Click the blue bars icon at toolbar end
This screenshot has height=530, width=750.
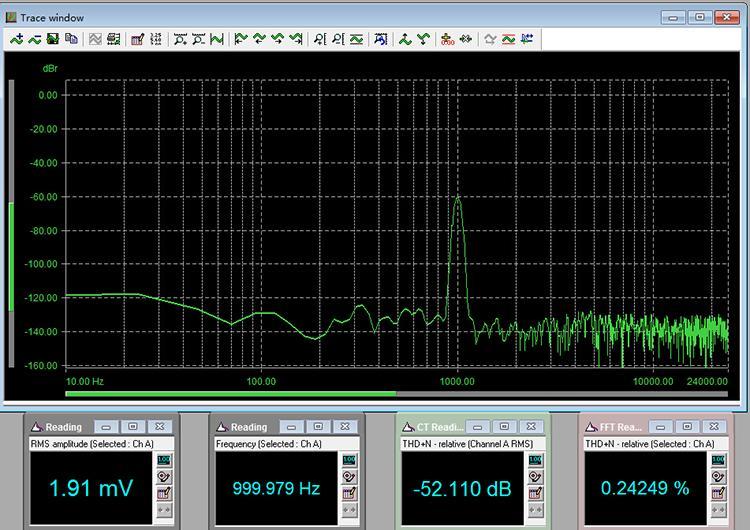coord(526,39)
